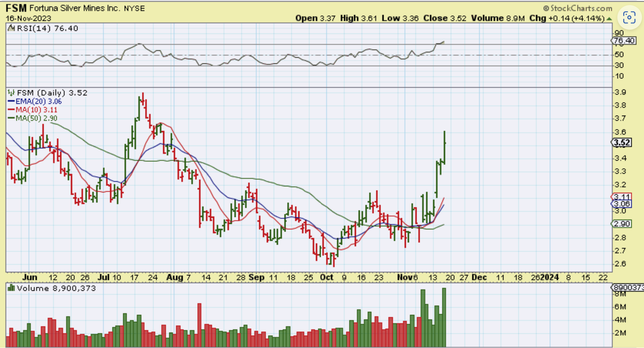The width and height of the screenshot is (644, 348).
Task: Click the green 2.90 tag on the price axis
Action: (621, 224)
